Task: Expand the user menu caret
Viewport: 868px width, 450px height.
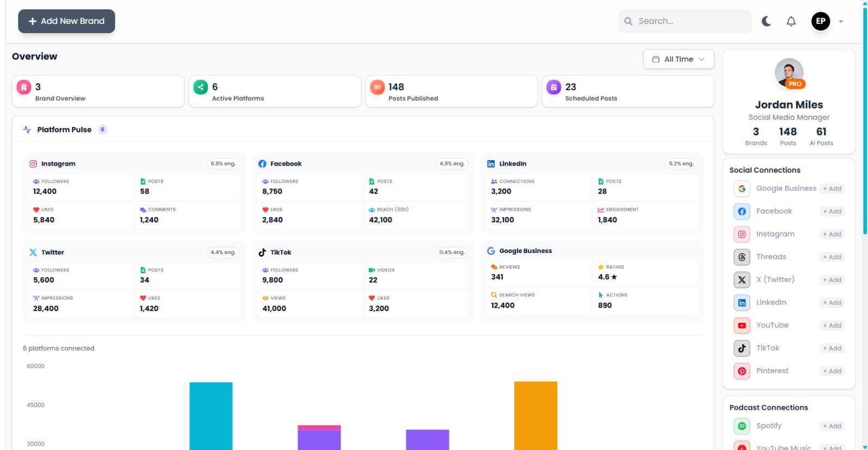Action: [x=841, y=21]
